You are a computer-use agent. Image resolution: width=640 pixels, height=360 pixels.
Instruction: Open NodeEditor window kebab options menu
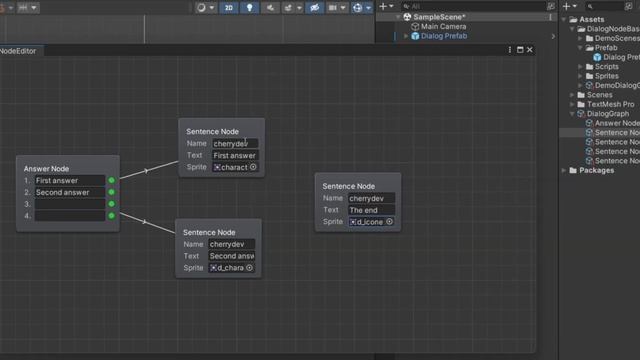pyautogui.click(x=509, y=50)
